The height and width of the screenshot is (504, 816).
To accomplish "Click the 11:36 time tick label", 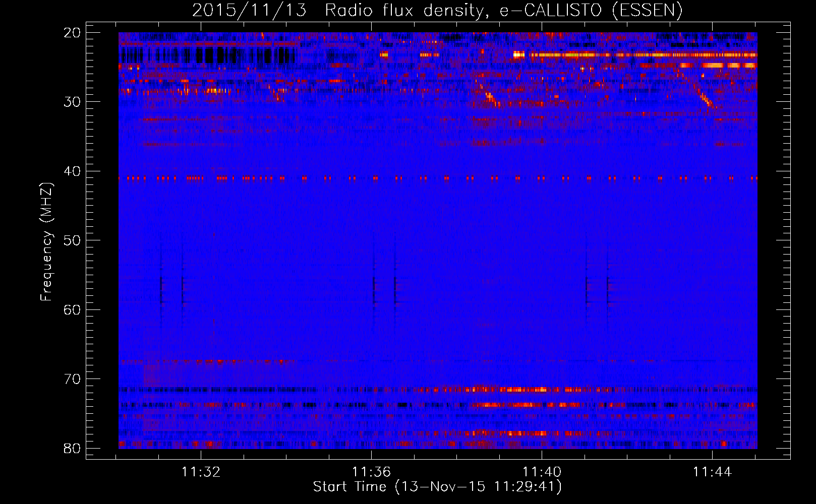I will coord(371,472).
